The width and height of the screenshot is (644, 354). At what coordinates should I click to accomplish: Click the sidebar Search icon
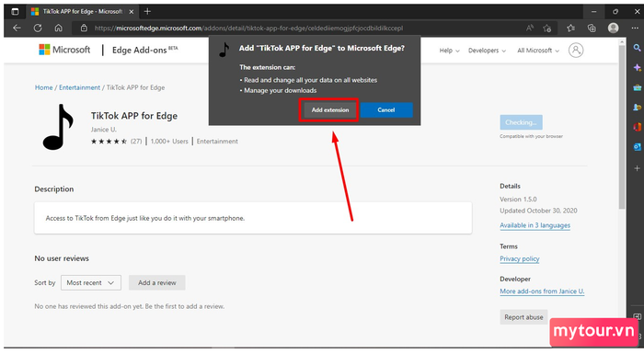(637, 48)
